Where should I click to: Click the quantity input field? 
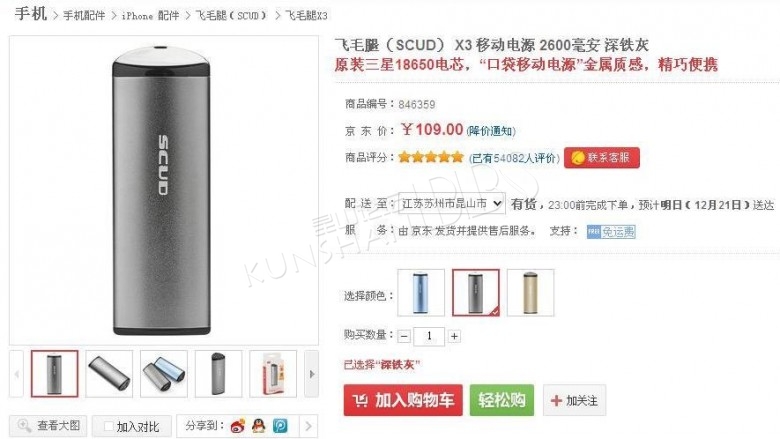pyautogui.click(x=429, y=337)
